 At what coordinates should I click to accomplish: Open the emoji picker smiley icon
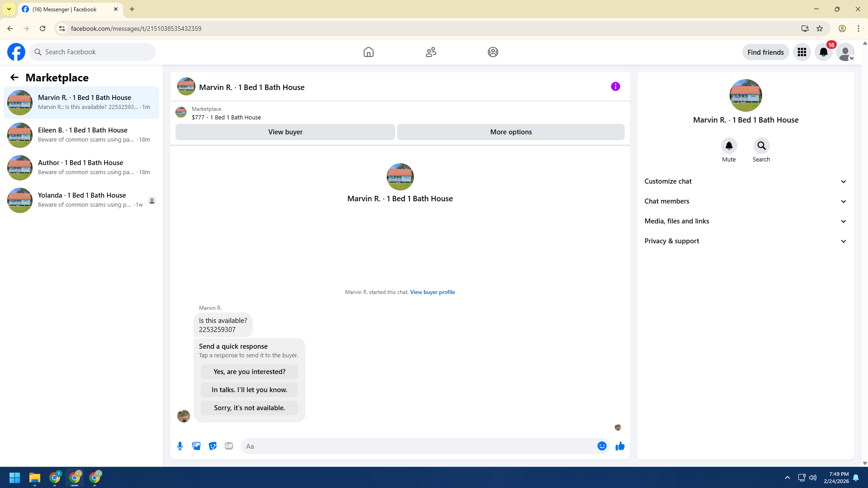pyautogui.click(x=602, y=446)
